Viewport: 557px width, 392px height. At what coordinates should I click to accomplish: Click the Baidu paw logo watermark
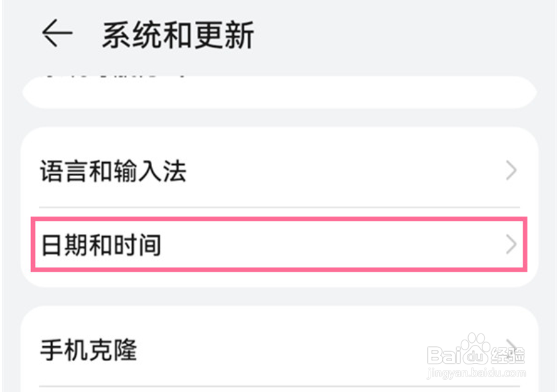[x=475, y=349]
